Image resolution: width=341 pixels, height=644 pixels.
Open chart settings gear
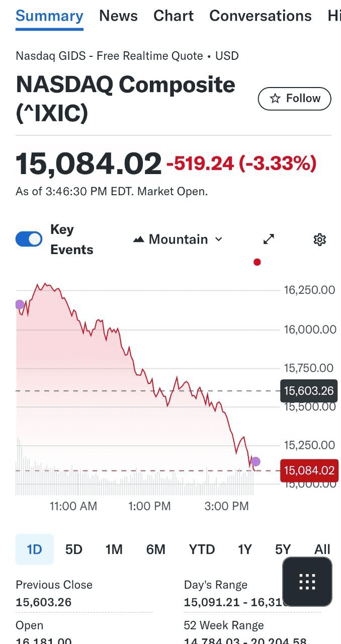pos(319,239)
